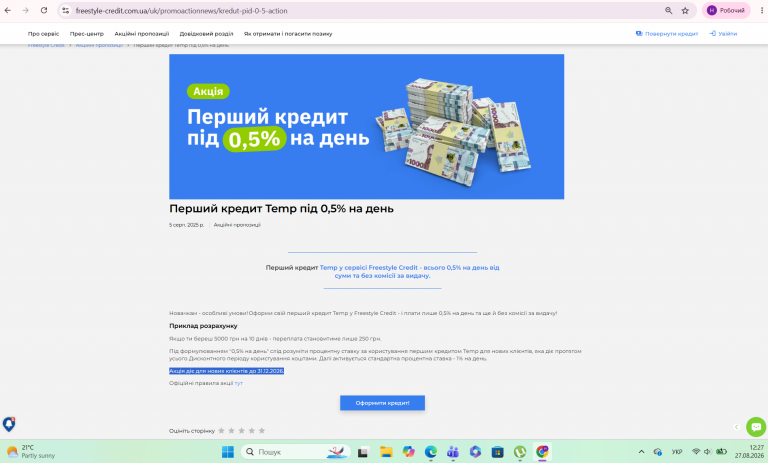This screenshot has width=768, height=463.
Task: Expand the chat arrow beside green bubble
Action: 736,427
